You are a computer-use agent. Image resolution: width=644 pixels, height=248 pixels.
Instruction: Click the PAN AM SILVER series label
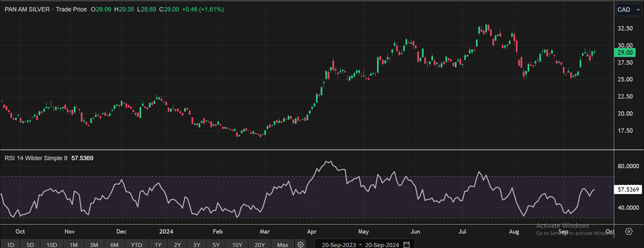(x=27, y=10)
